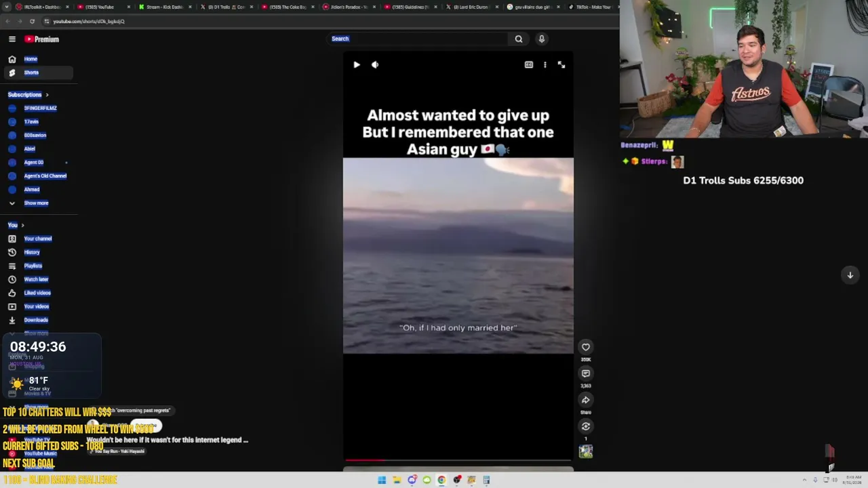The image size is (868, 488).
Task: Toggle captions on the Short
Action: click(529, 65)
